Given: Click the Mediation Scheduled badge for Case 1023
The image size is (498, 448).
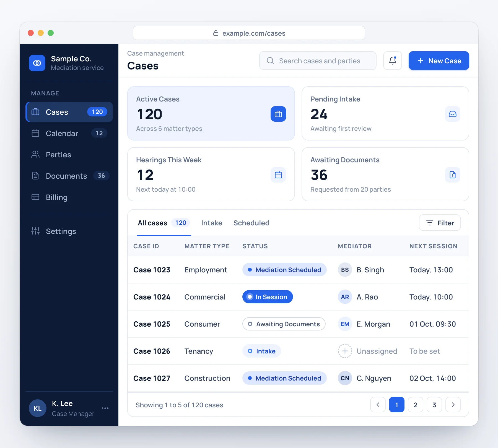Looking at the screenshot, I should (284, 270).
